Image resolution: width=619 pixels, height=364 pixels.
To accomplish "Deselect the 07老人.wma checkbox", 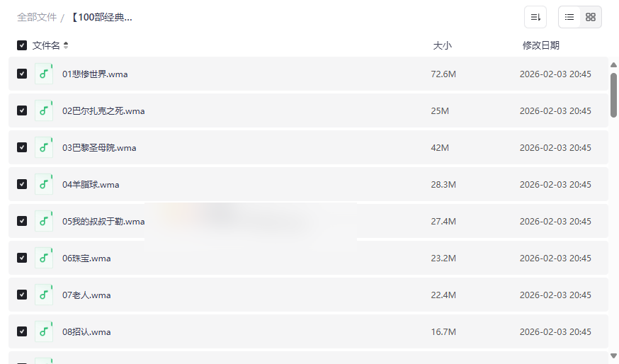I will click(x=22, y=295).
